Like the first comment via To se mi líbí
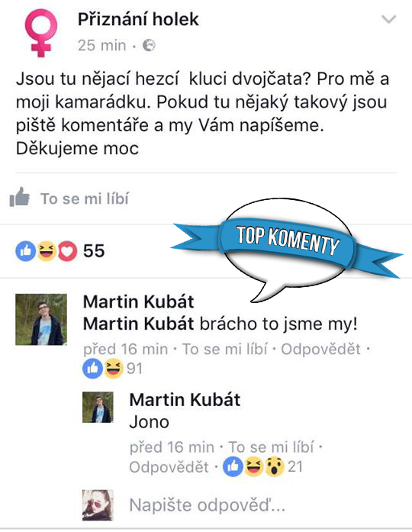 click(225, 349)
